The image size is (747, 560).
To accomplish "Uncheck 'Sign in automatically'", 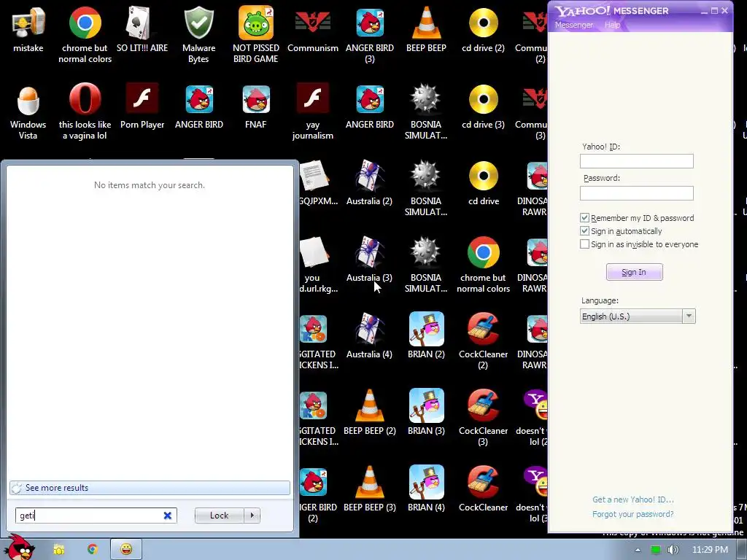I will (x=584, y=231).
